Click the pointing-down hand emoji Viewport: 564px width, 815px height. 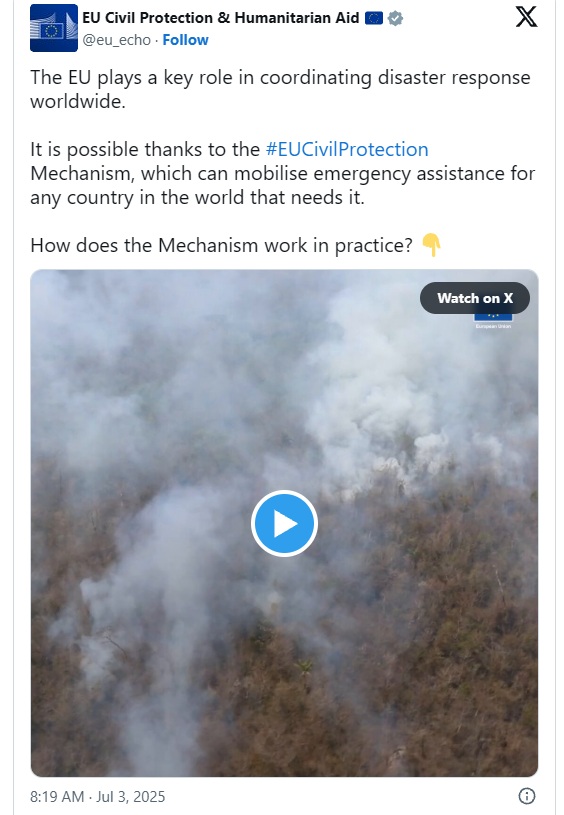pyautogui.click(x=431, y=245)
